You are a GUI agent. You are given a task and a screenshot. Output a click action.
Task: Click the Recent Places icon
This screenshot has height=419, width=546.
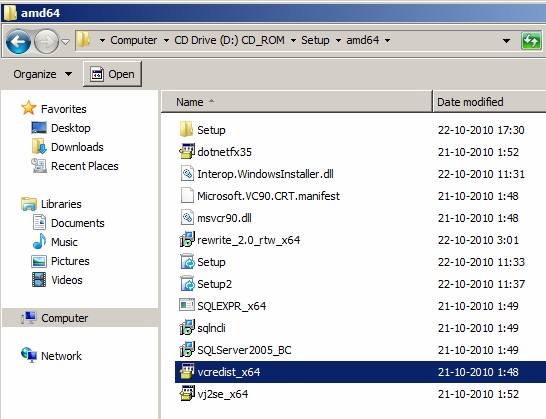39,165
